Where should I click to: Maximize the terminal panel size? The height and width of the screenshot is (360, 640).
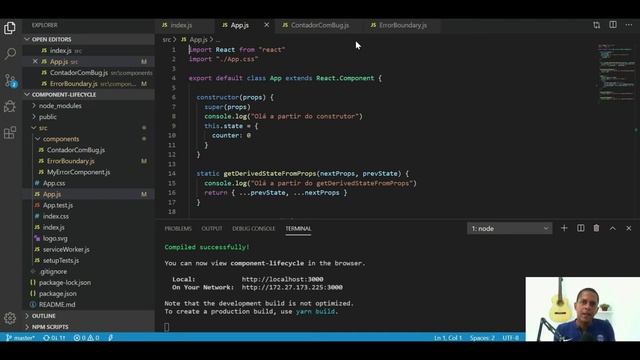(x=612, y=229)
